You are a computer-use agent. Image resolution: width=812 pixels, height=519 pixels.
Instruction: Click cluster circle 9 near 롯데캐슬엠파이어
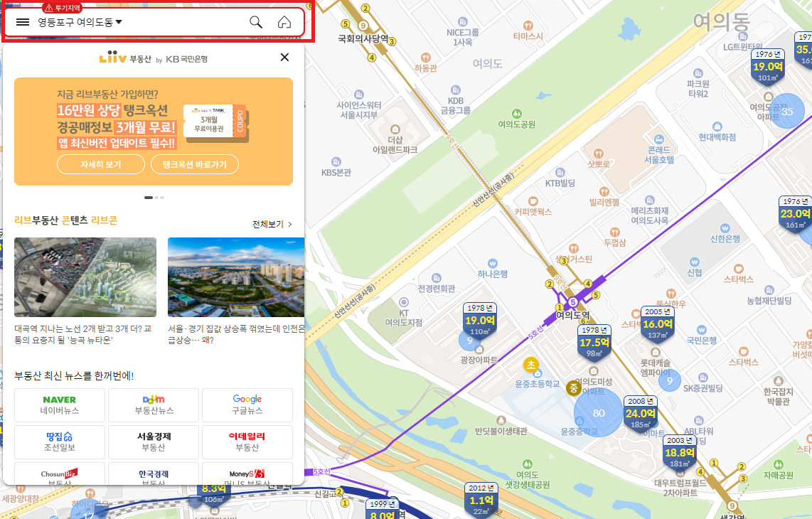tap(670, 380)
